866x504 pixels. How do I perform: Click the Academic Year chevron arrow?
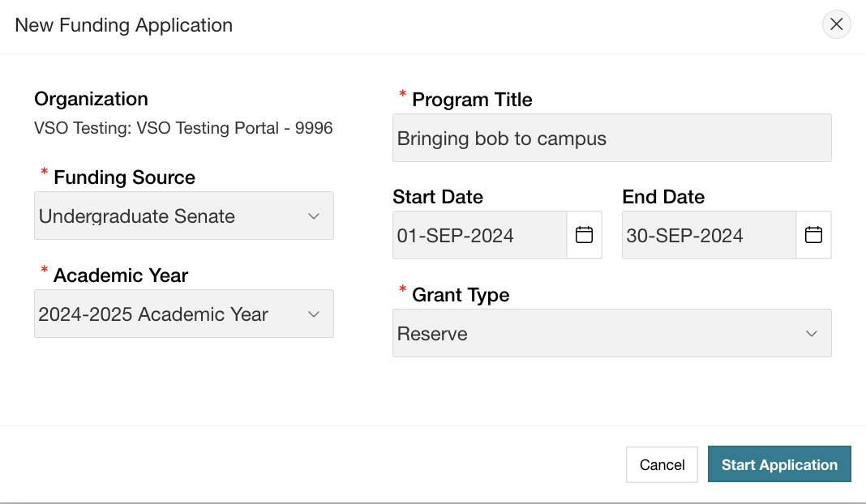click(314, 314)
